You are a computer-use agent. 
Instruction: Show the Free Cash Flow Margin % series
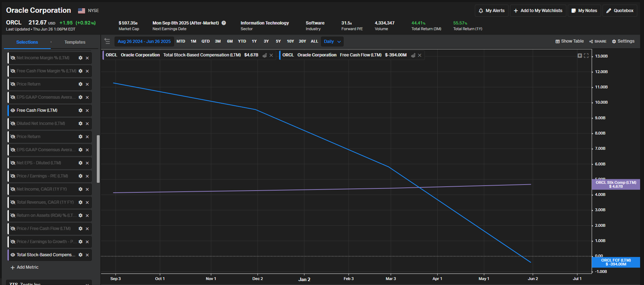coord(13,71)
